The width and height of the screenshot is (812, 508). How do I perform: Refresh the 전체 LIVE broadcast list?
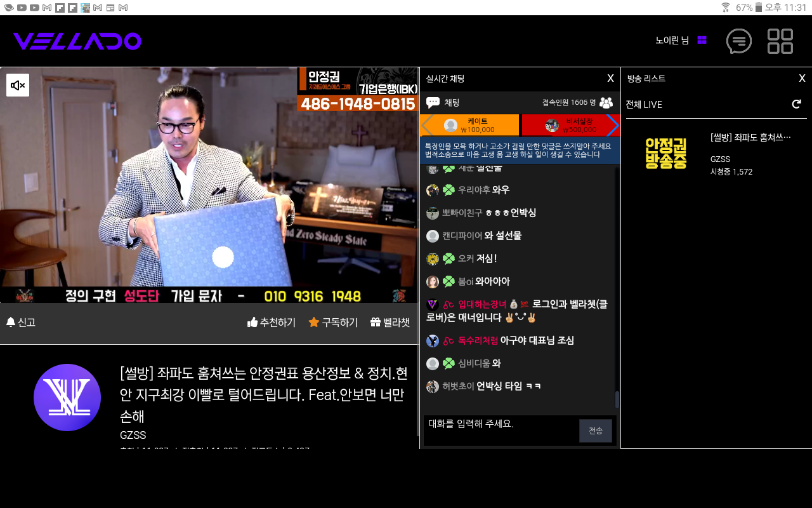[x=797, y=104]
